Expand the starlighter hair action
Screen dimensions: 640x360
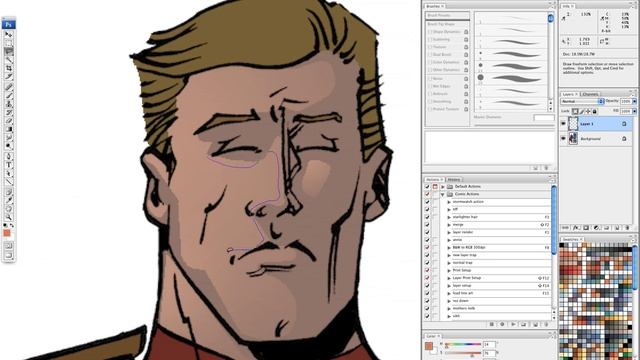pyautogui.click(x=449, y=217)
